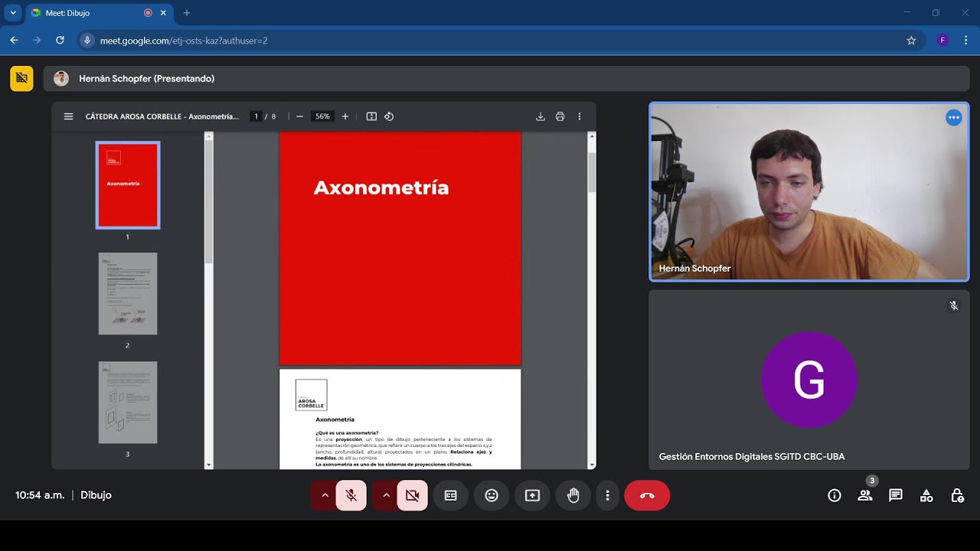The image size is (980, 551).
Task: Open the emoji reactions button
Action: [x=492, y=495]
